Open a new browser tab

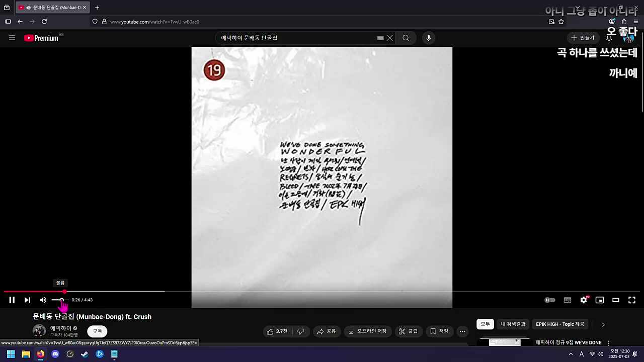(97, 8)
